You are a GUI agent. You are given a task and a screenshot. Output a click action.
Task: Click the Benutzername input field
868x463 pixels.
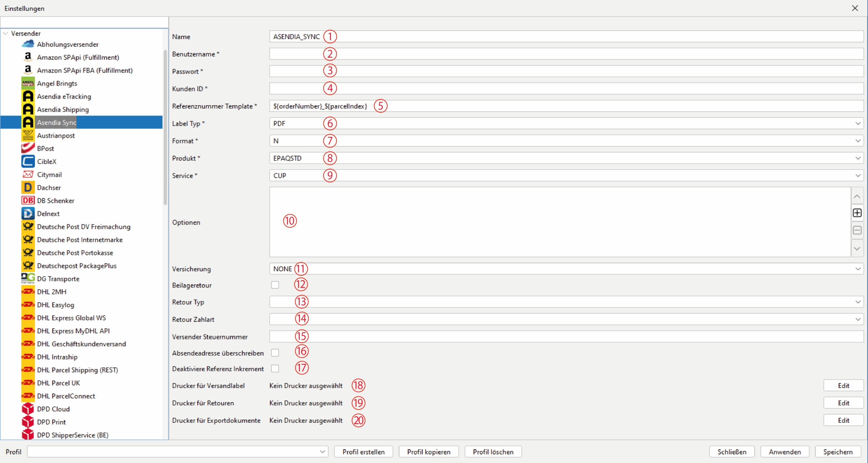566,54
